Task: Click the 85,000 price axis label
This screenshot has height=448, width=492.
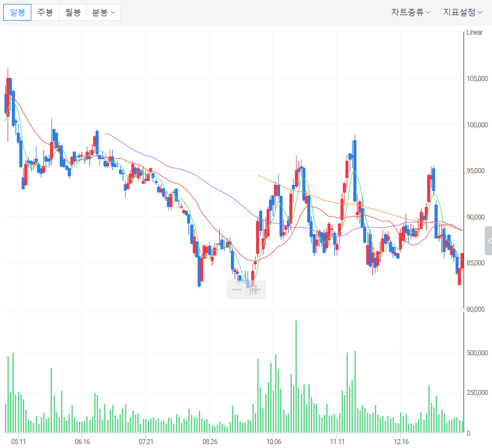Action: coord(475,263)
